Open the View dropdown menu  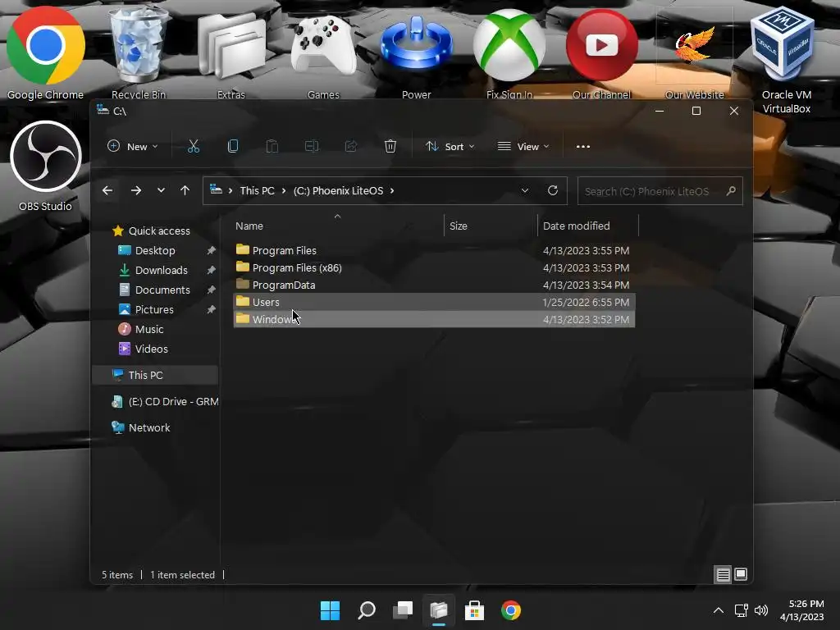tap(523, 146)
